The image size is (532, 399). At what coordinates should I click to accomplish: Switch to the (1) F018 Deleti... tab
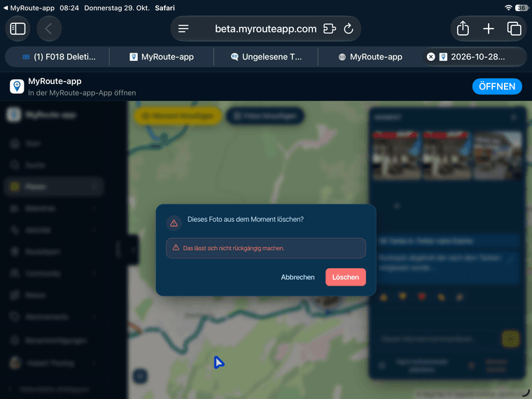(x=57, y=57)
